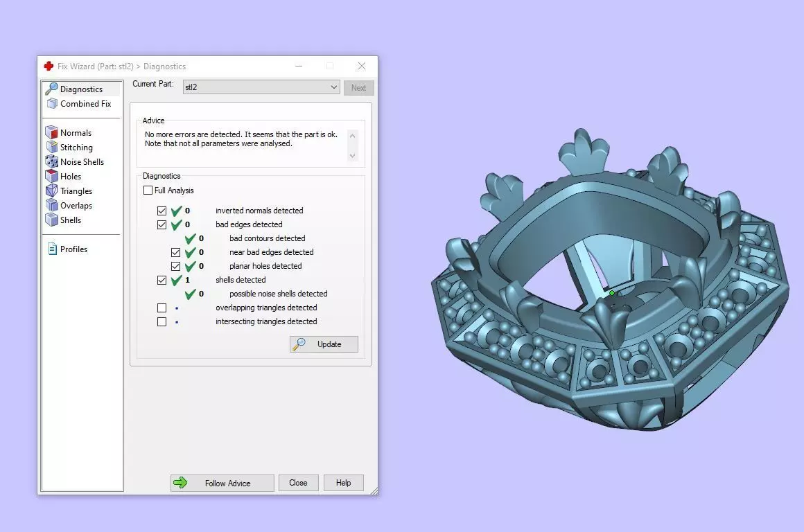Screen dimensions: 804x532
Task: Enable the Full Analysis checkbox
Action: pyautogui.click(x=148, y=190)
